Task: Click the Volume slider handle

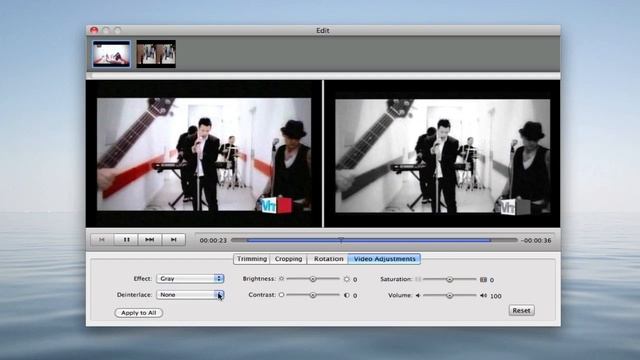Action: 449,295
